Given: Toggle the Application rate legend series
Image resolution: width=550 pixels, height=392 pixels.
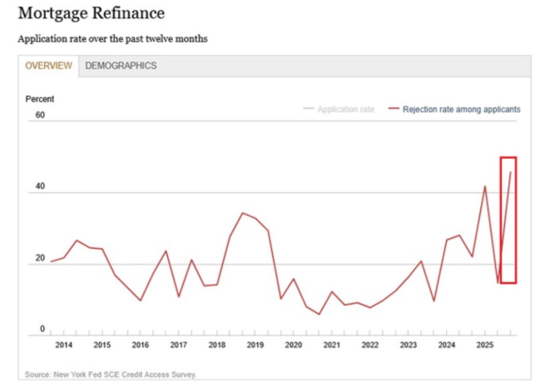Looking at the screenshot, I should (x=345, y=109).
